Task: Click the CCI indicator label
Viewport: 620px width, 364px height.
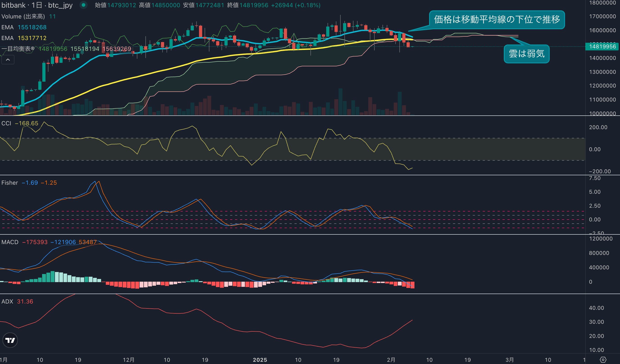Action: tap(6, 123)
